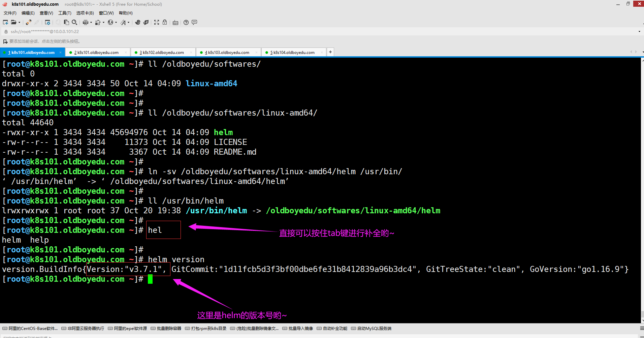Viewport: 644px width, 338px height.
Task: Open the 工具(T) menu
Action: click(65, 13)
